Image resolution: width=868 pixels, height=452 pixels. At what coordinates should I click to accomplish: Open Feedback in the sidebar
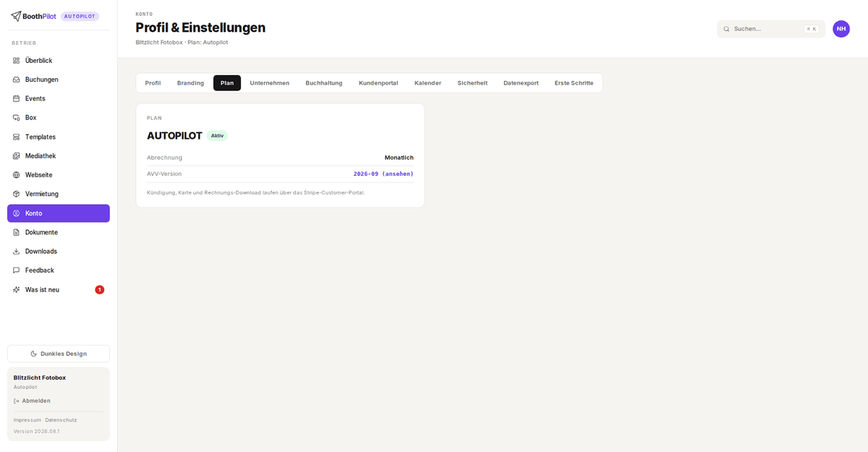59,270
